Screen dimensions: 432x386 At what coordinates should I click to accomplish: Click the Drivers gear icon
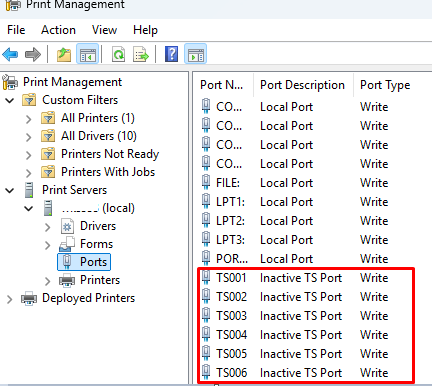(67, 226)
